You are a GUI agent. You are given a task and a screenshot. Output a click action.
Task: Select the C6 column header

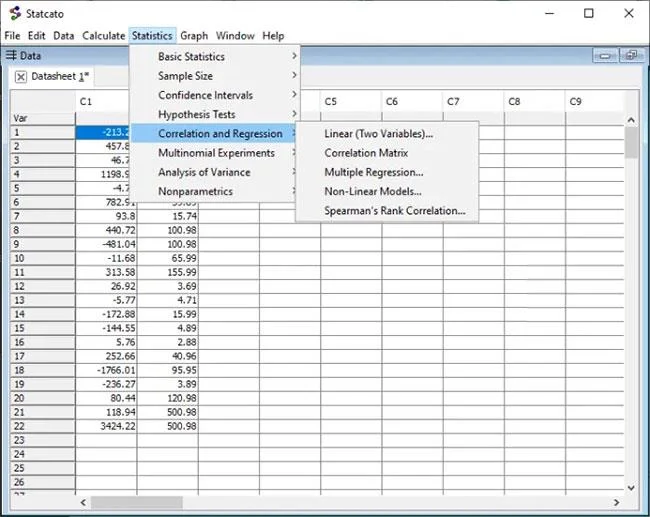point(412,102)
